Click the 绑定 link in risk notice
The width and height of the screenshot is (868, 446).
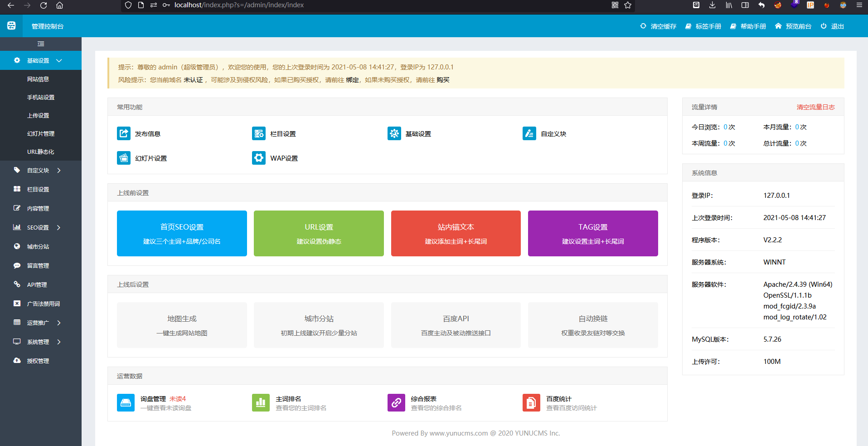352,80
